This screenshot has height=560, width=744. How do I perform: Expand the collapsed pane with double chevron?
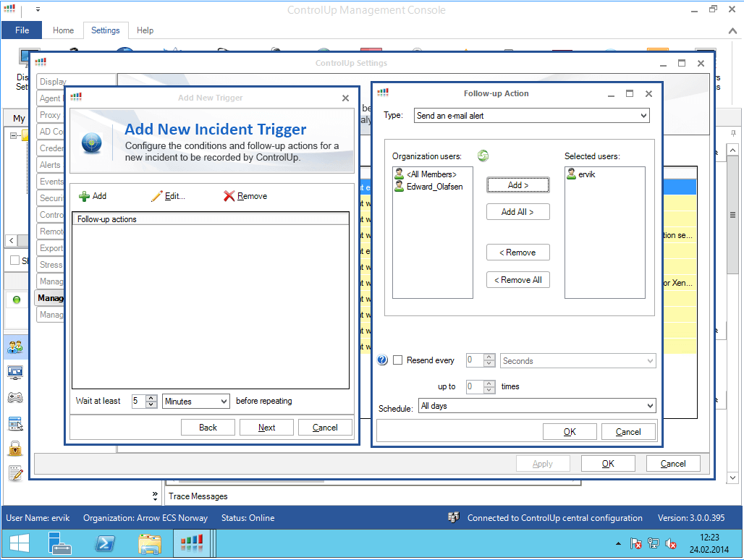[x=155, y=496]
